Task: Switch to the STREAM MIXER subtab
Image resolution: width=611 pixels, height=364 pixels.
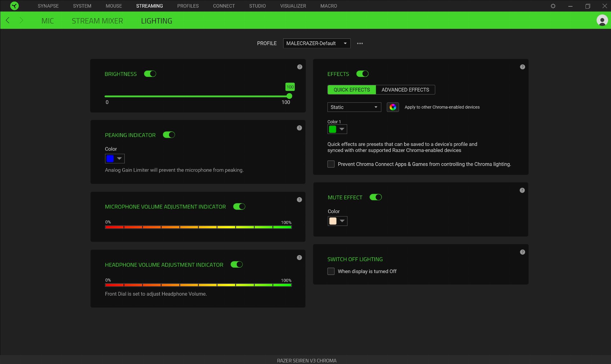Action: [97, 21]
